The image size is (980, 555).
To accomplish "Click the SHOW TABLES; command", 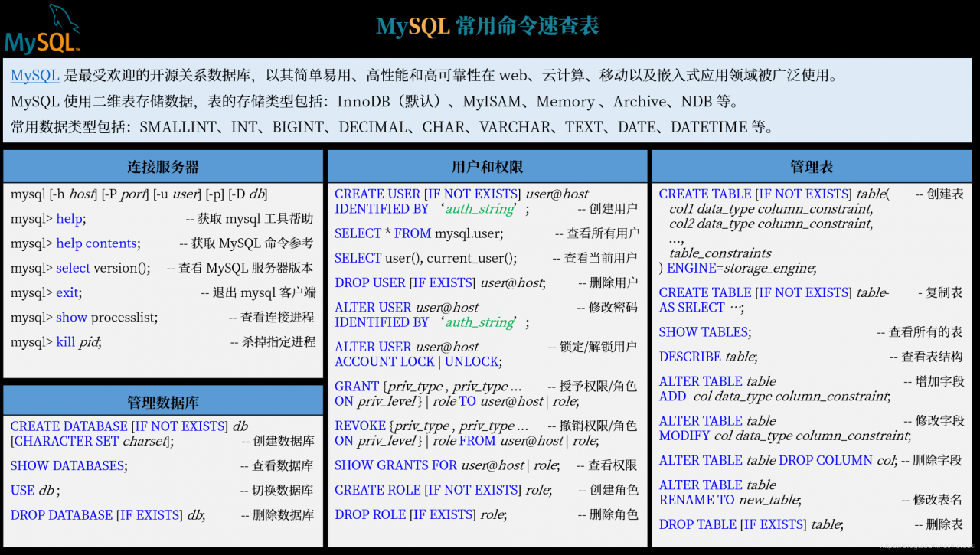I will click(x=705, y=332).
